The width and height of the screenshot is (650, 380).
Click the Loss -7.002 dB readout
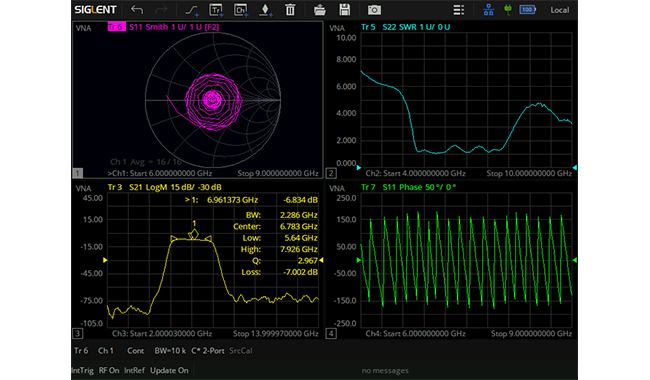pos(280,272)
